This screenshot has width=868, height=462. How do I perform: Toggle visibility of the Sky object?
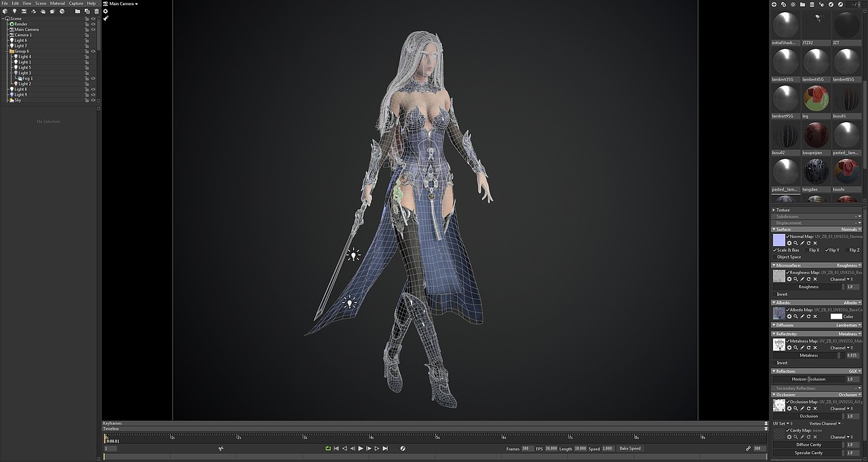[x=93, y=100]
